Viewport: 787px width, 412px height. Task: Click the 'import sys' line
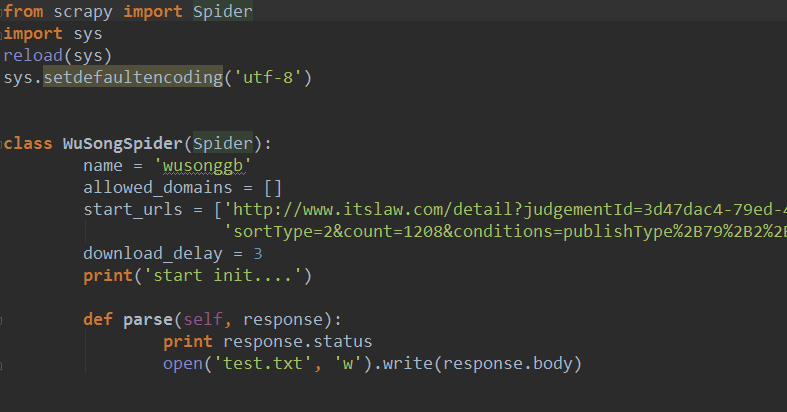(x=53, y=34)
